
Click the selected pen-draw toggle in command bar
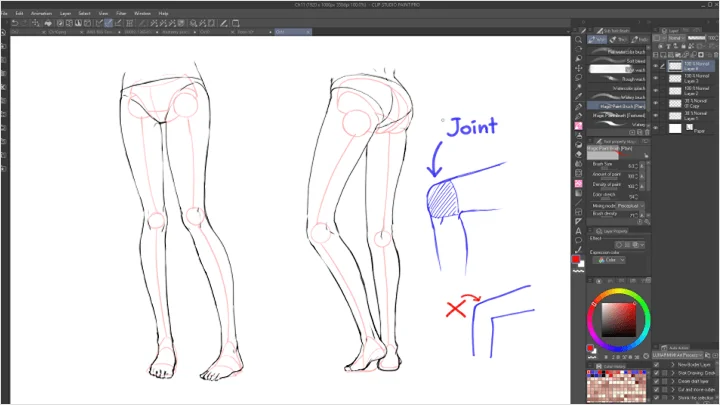pos(108,23)
